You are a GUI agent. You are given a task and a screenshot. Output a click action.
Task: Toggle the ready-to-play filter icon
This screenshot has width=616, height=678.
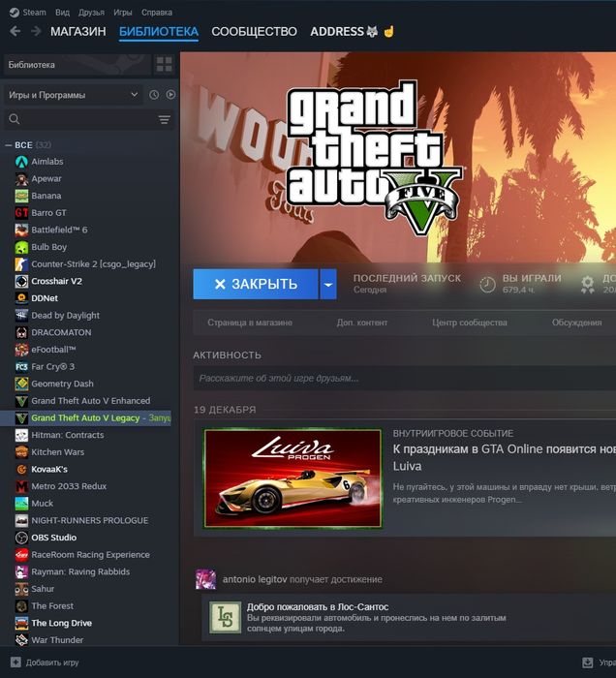(170, 95)
